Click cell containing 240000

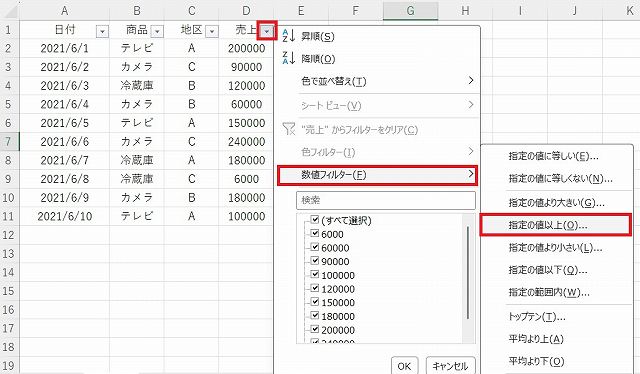[x=246, y=141]
